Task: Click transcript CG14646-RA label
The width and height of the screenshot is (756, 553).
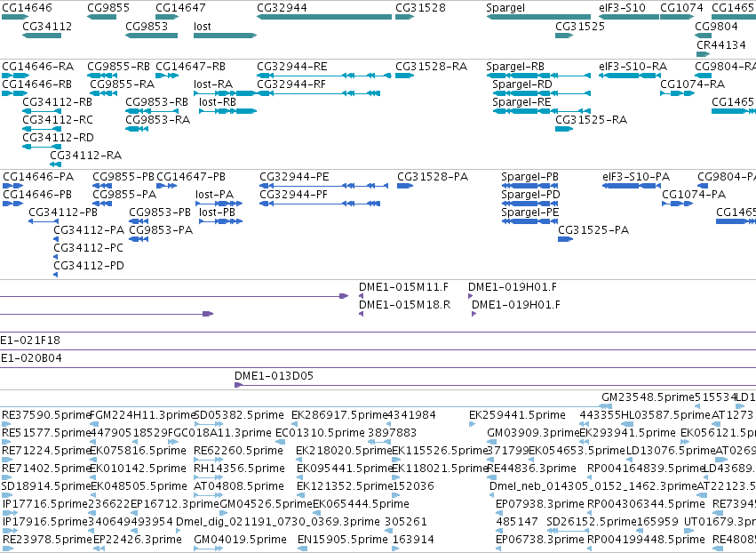Action: 38,66
